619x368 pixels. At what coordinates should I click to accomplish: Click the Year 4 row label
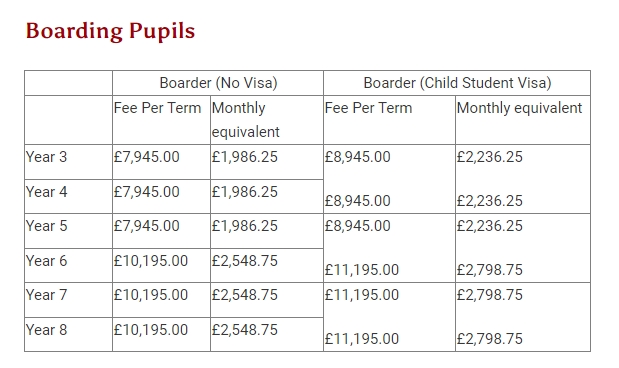(x=47, y=192)
